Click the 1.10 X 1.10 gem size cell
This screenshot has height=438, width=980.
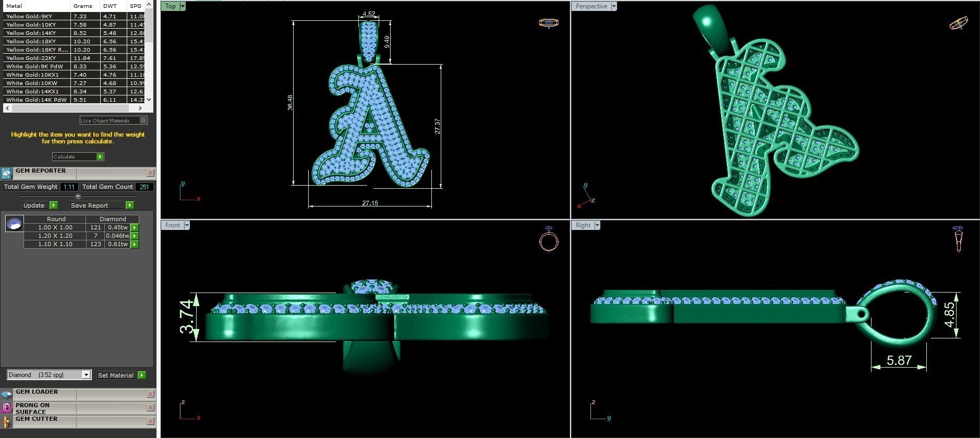[55, 244]
